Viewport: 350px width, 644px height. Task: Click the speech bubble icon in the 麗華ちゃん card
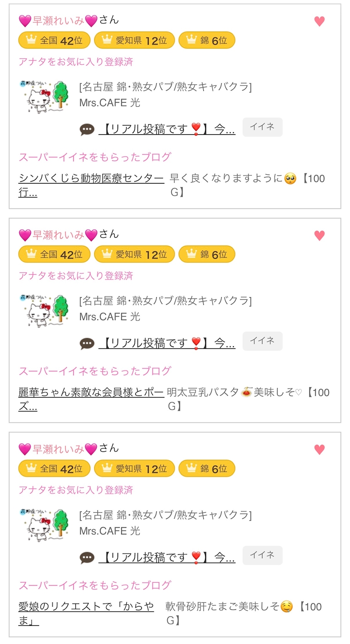point(87,343)
